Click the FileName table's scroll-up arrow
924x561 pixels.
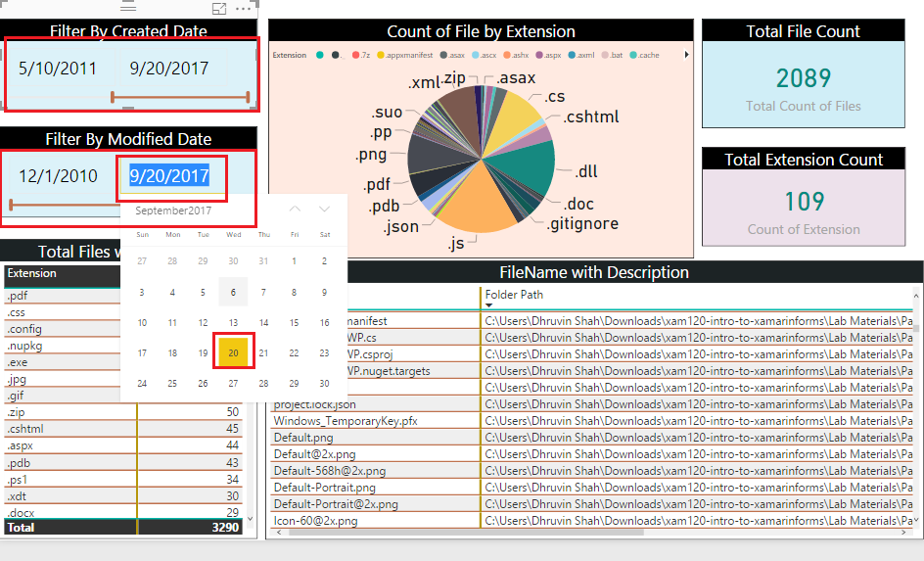pos(916,296)
